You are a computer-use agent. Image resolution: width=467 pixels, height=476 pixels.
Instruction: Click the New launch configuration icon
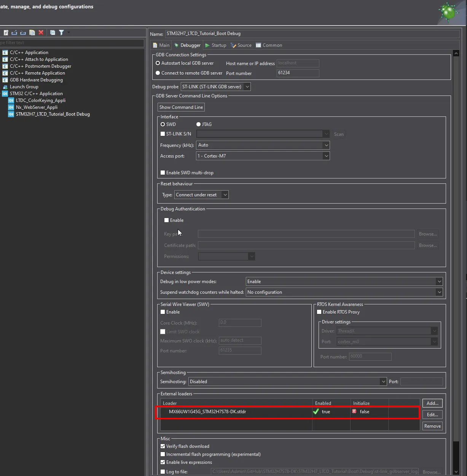(x=6, y=33)
